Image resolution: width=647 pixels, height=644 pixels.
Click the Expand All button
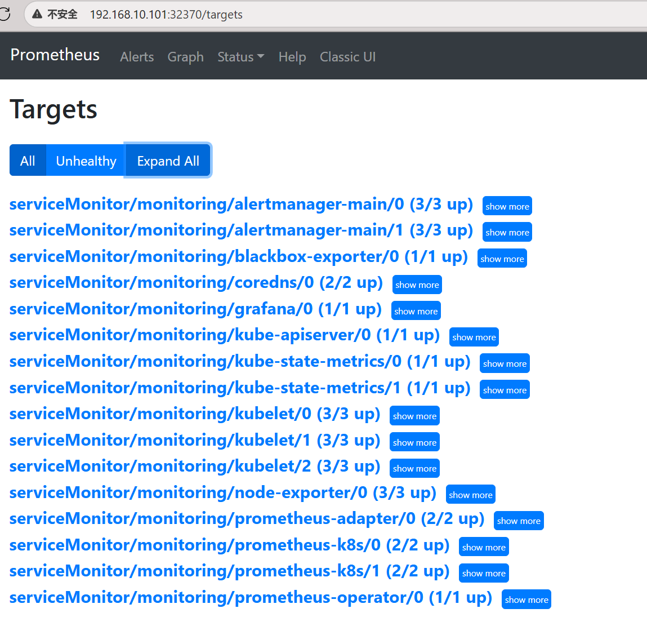coord(168,160)
